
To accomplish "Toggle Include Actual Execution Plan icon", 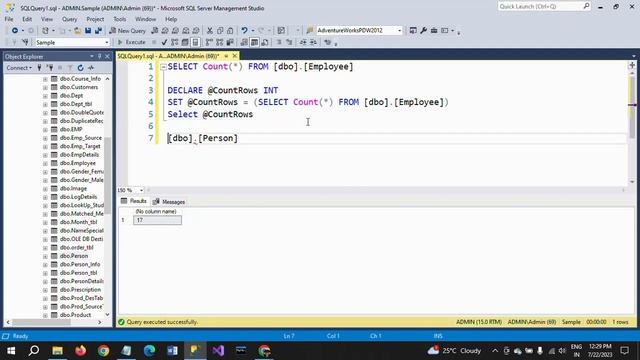I will [x=209, y=42].
